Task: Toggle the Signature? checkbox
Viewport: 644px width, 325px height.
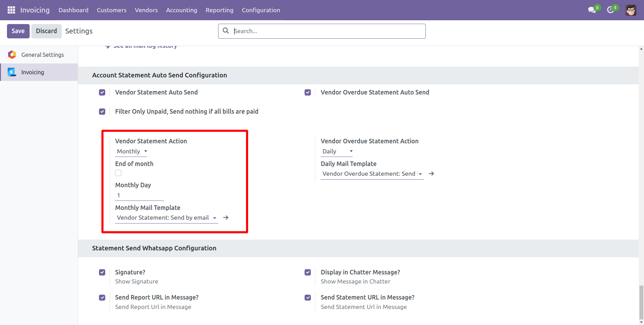Action: [102, 272]
